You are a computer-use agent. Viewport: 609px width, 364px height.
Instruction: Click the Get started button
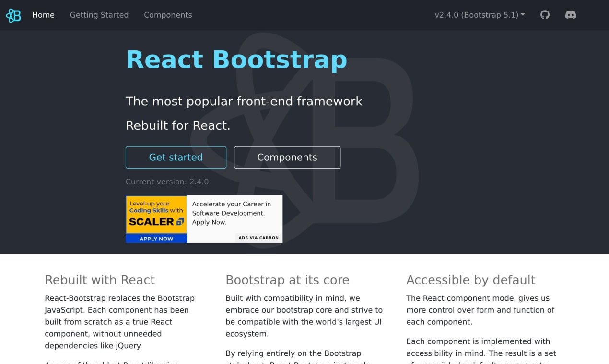[176, 157]
